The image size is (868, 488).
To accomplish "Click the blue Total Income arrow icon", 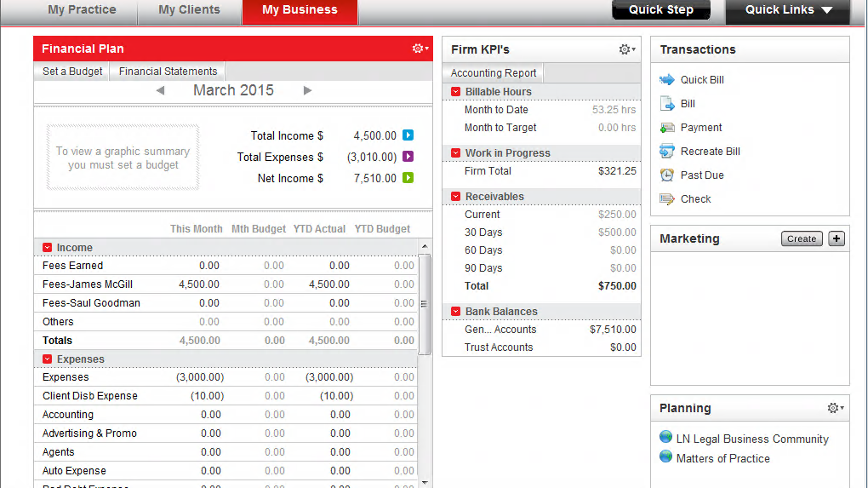I will [408, 135].
